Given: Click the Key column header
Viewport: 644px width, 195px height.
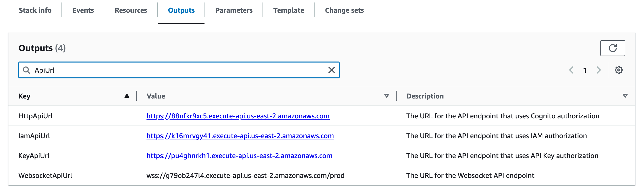Looking at the screenshot, I should click(24, 96).
